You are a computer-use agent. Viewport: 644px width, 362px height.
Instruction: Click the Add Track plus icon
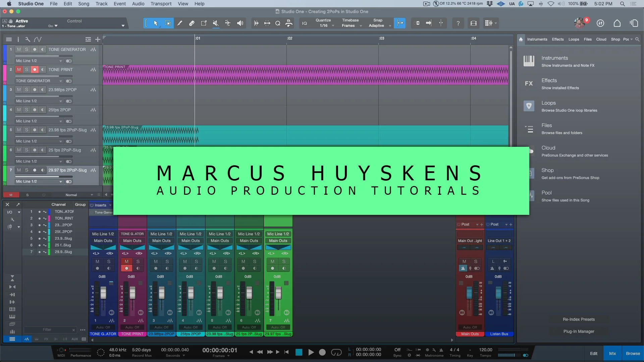(x=98, y=39)
